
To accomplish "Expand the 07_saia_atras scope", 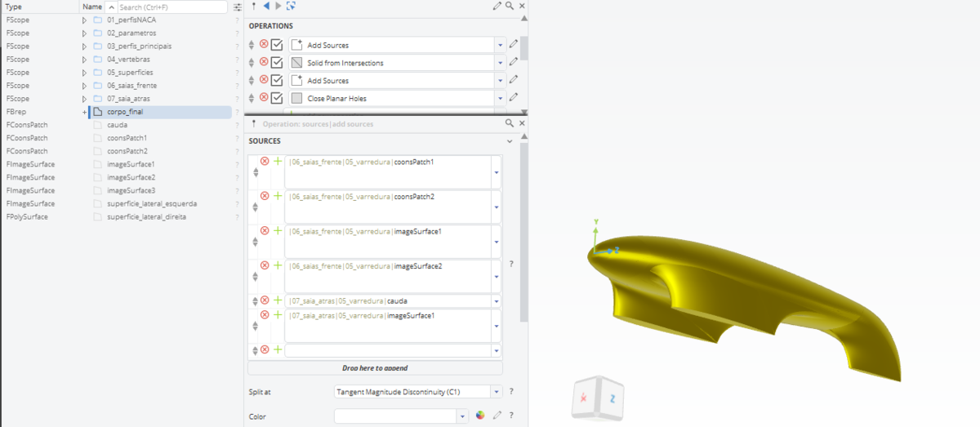I will tap(84, 98).
